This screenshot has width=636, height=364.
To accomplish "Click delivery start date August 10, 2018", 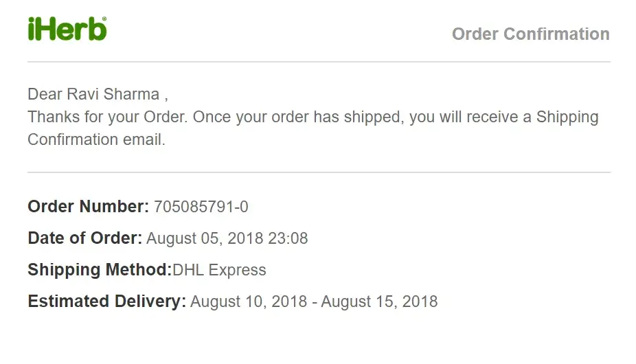I will tap(248, 301).
